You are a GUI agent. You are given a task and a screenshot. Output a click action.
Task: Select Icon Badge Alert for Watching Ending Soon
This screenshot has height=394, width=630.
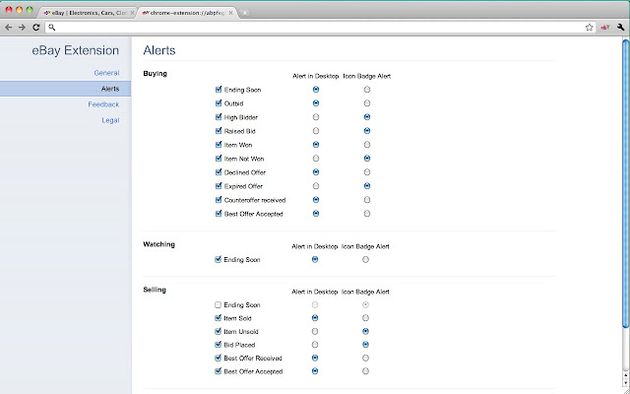tap(366, 259)
